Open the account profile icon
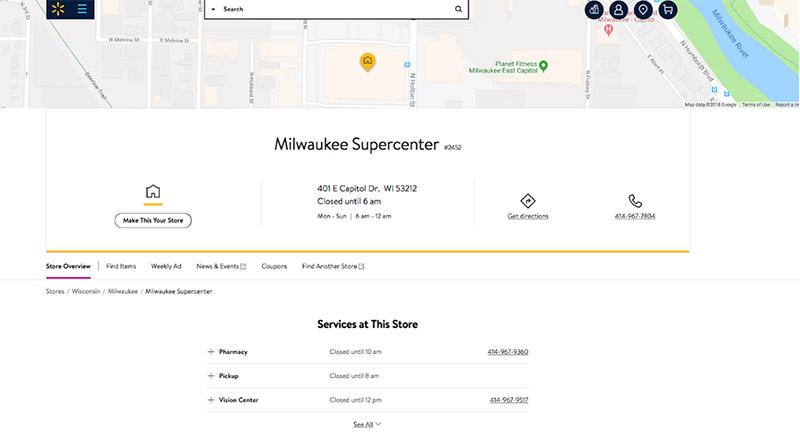800x434 pixels. (x=618, y=10)
